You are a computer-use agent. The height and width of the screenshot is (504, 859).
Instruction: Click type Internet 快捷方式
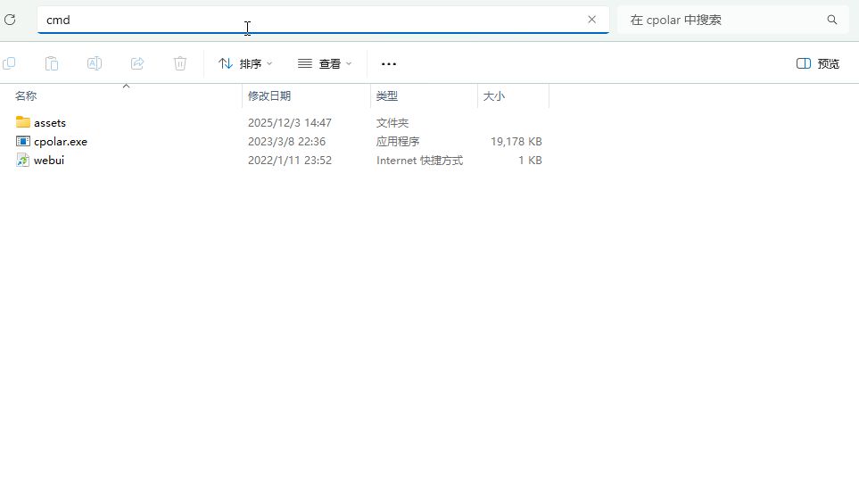coord(419,160)
